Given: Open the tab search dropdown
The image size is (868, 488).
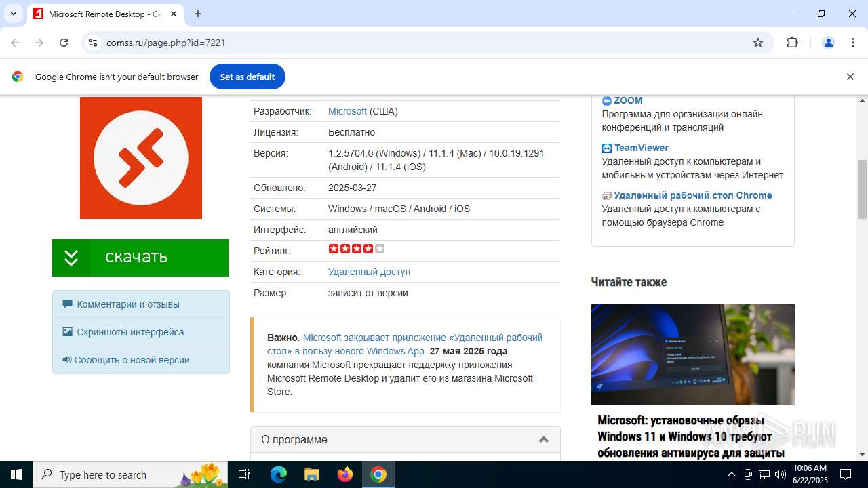Looking at the screenshot, I should [x=13, y=14].
